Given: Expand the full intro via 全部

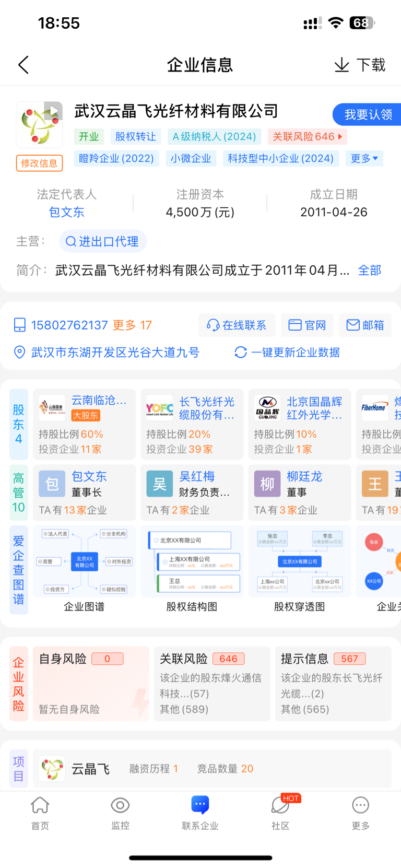Looking at the screenshot, I should click(370, 270).
